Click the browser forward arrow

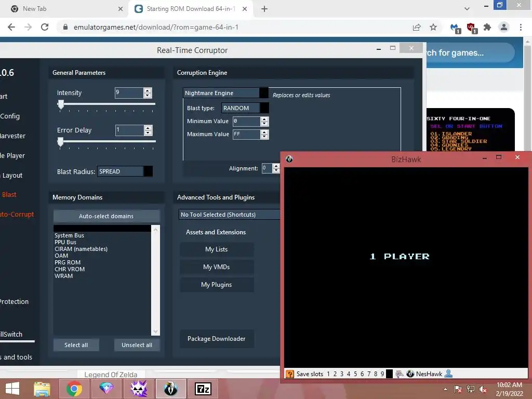(x=28, y=27)
